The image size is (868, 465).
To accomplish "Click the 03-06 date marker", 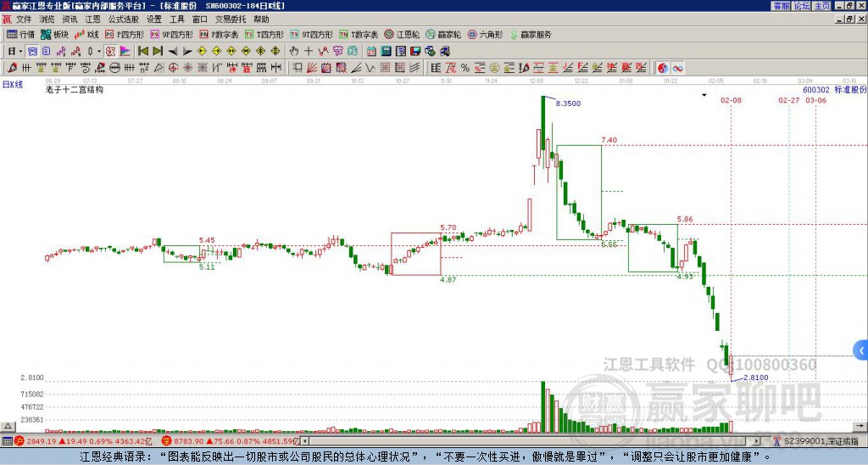I will tap(815, 100).
